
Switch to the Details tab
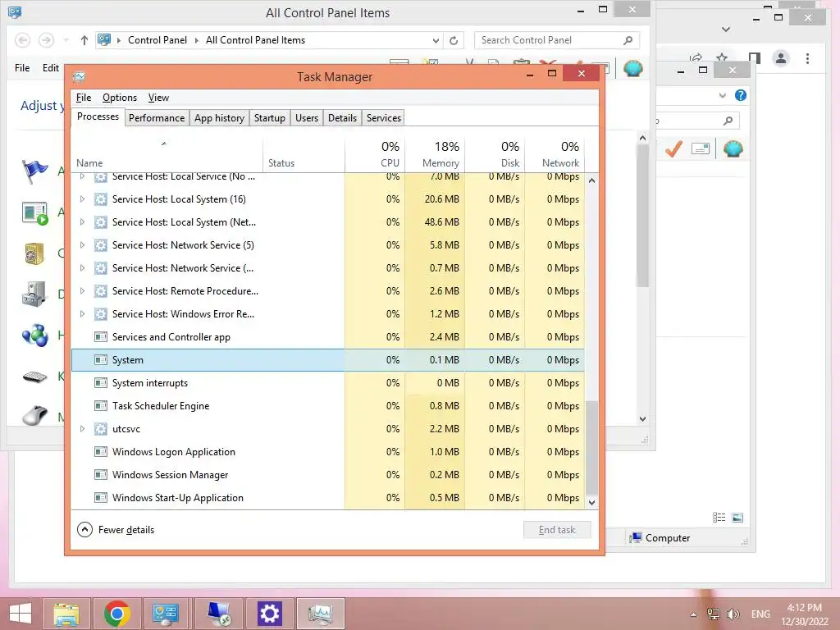pyautogui.click(x=342, y=118)
